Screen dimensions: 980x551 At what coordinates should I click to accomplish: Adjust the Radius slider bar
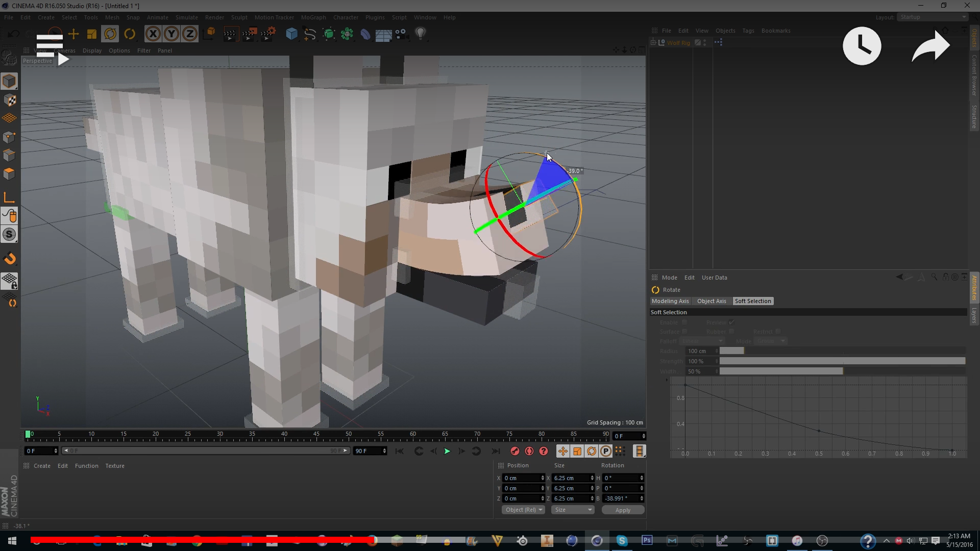(x=842, y=351)
